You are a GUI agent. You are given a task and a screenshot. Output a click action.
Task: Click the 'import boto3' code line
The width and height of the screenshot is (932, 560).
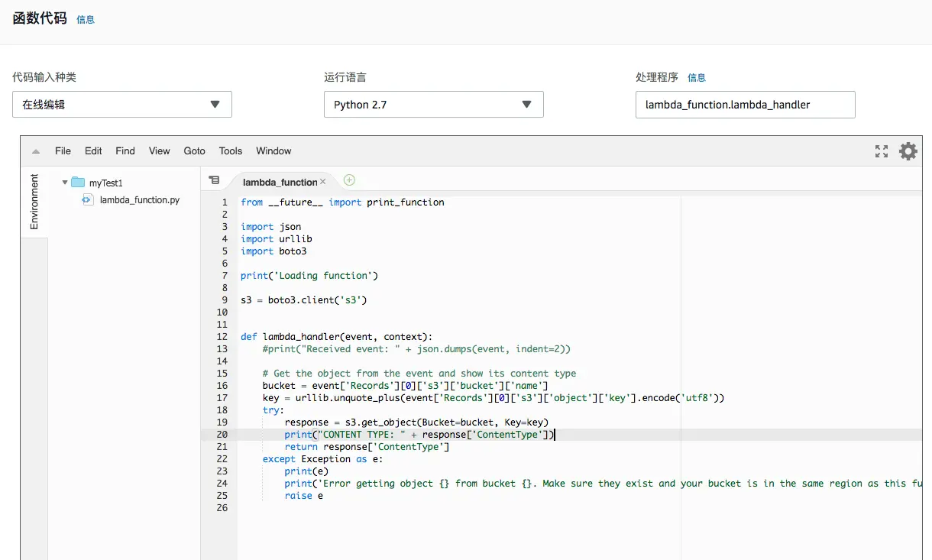[x=273, y=251]
